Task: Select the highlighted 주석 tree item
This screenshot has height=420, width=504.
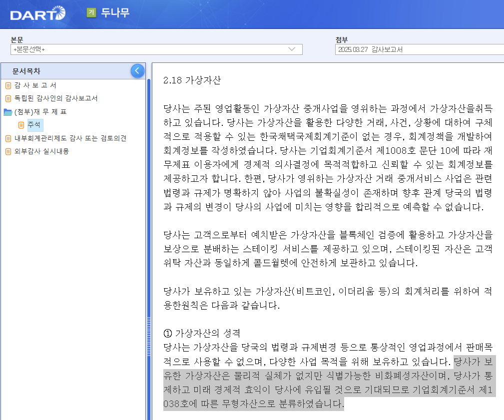Action: pos(34,125)
